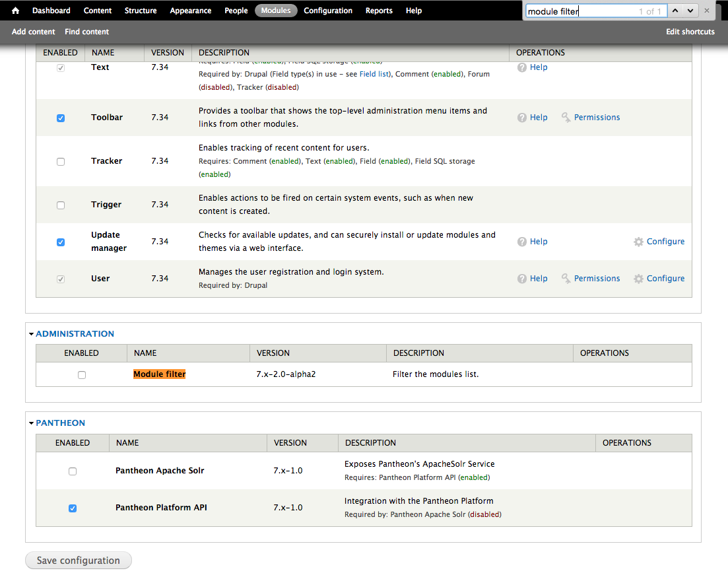This screenshot has width=728, height=583.
Task: Close the find bar
Action: [x=707, y=11]
